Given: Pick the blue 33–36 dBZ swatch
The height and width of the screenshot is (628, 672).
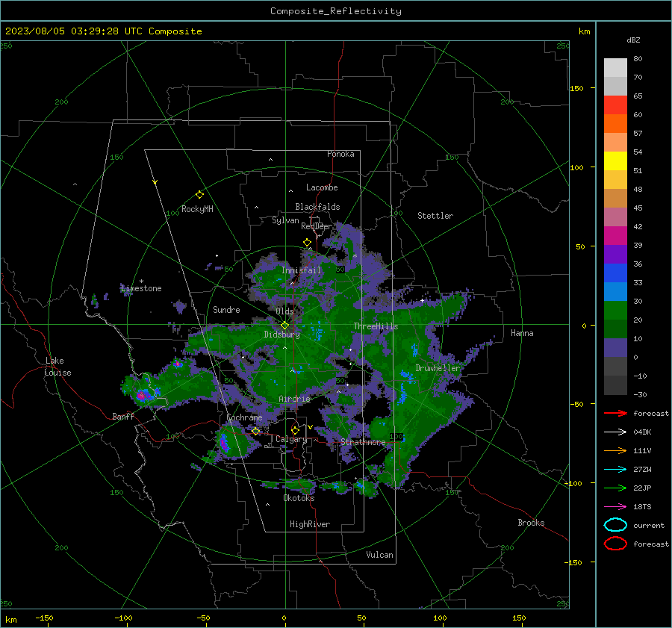Looking at the screenshot, I should tap(615, 273).
